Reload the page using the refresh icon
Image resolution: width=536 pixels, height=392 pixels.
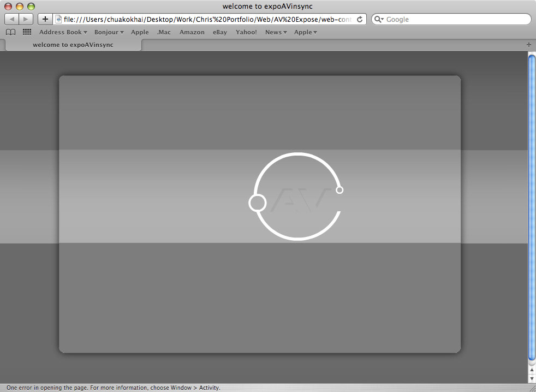coord(360,20)
